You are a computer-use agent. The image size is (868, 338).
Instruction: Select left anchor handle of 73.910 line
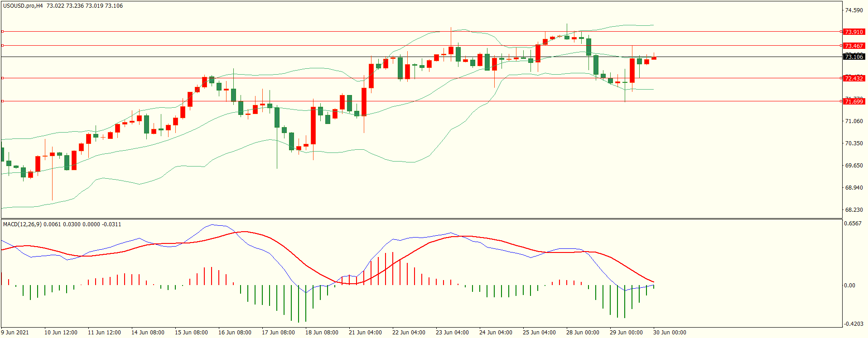pos(3,32)
